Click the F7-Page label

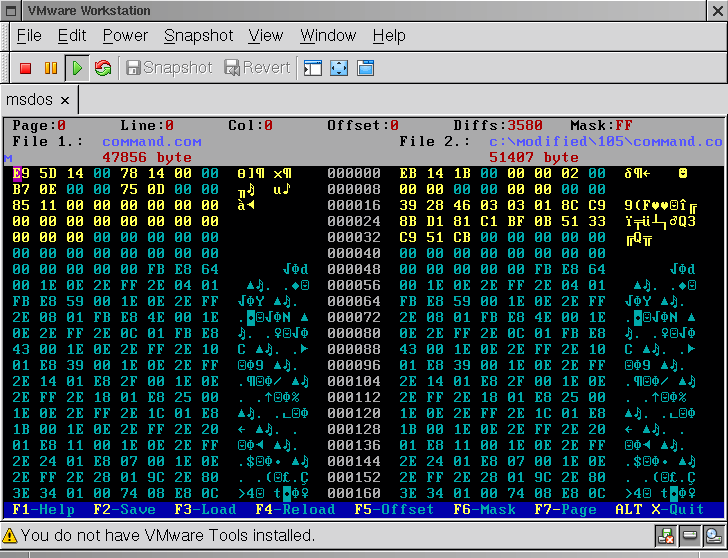[x=565, y=510]
